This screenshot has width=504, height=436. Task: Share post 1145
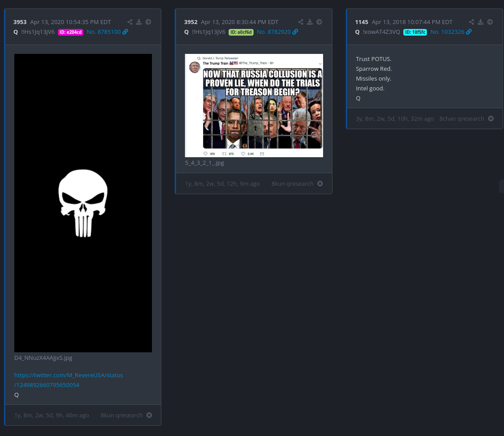471,22
